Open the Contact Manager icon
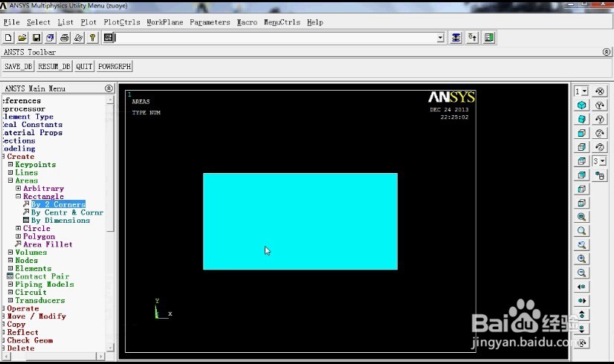 pos(489,38)
